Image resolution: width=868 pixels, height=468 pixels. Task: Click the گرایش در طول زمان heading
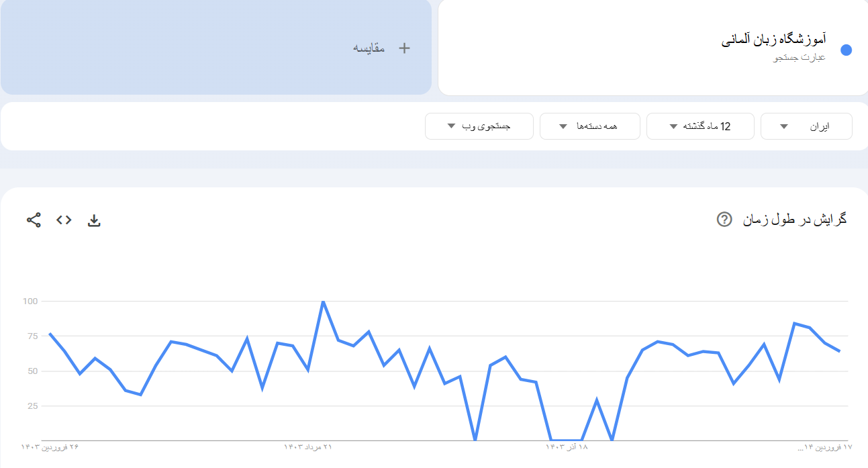coord(794,220)
